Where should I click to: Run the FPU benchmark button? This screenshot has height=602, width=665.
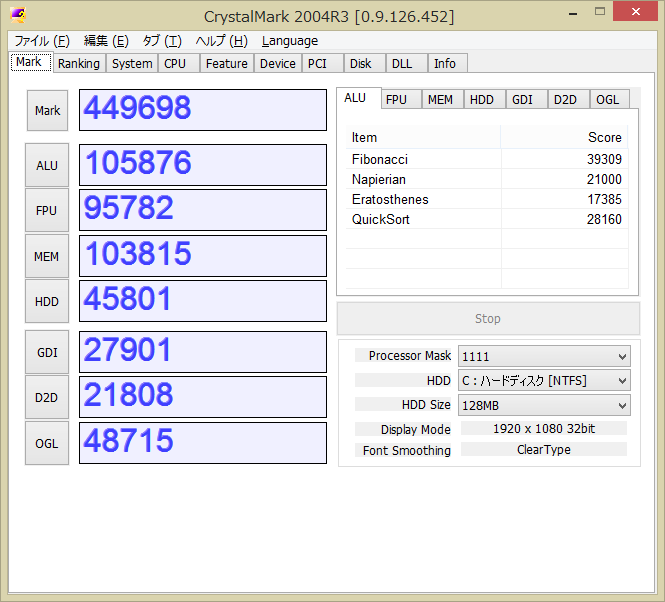(47, 210)
